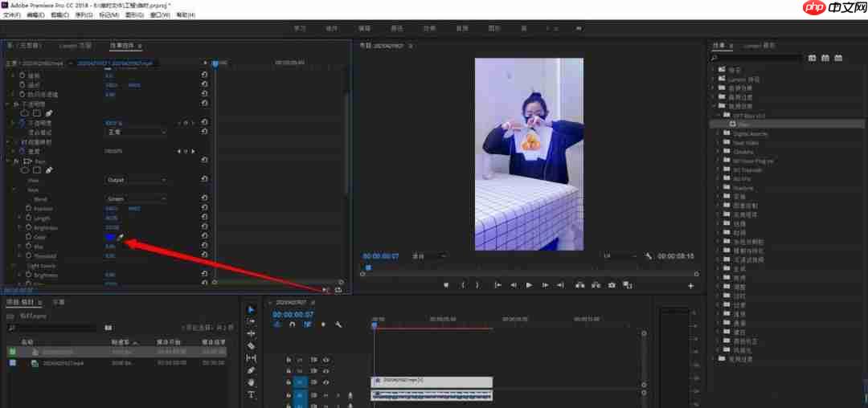This screenshot has height=408, width=868.
Task: Select the Selection tool in timeline toolbox
Action: tap(251, 309)
